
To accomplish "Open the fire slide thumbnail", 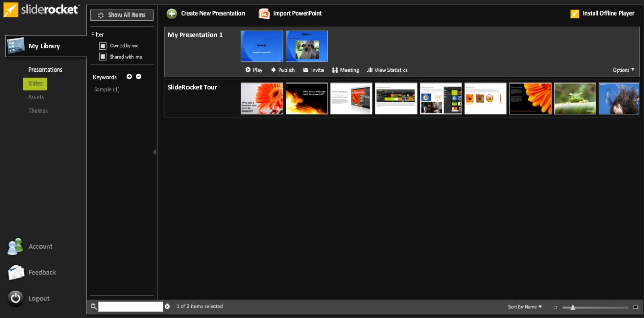I will [306, 99].
